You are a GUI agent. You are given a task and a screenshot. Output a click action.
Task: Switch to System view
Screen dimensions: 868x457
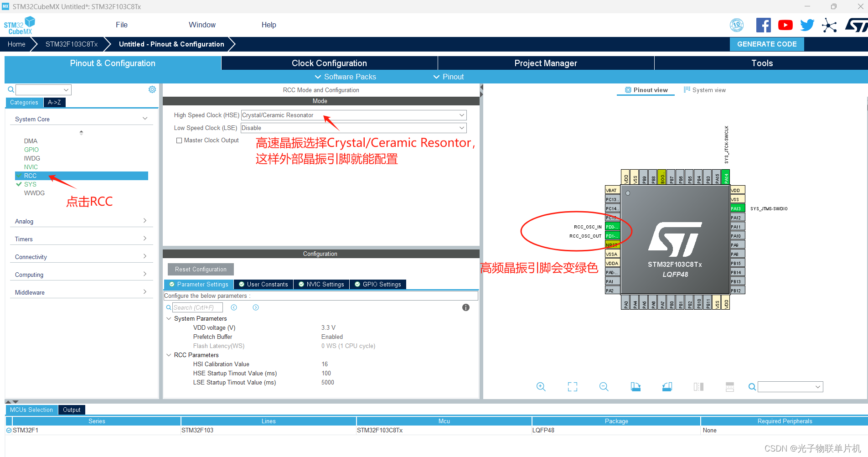click(x=705, y=90)
